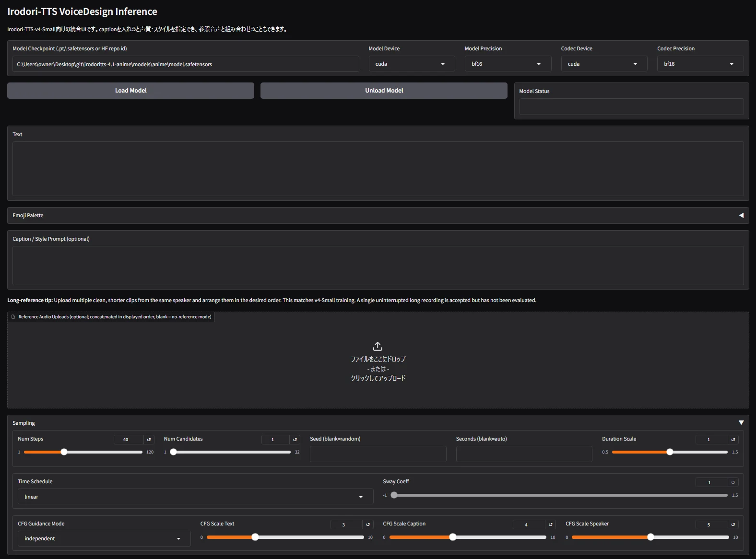Click the CFG Scale Text slider handle
The width and height of the screenshot is (756, 559).
(x=255, y=537)
